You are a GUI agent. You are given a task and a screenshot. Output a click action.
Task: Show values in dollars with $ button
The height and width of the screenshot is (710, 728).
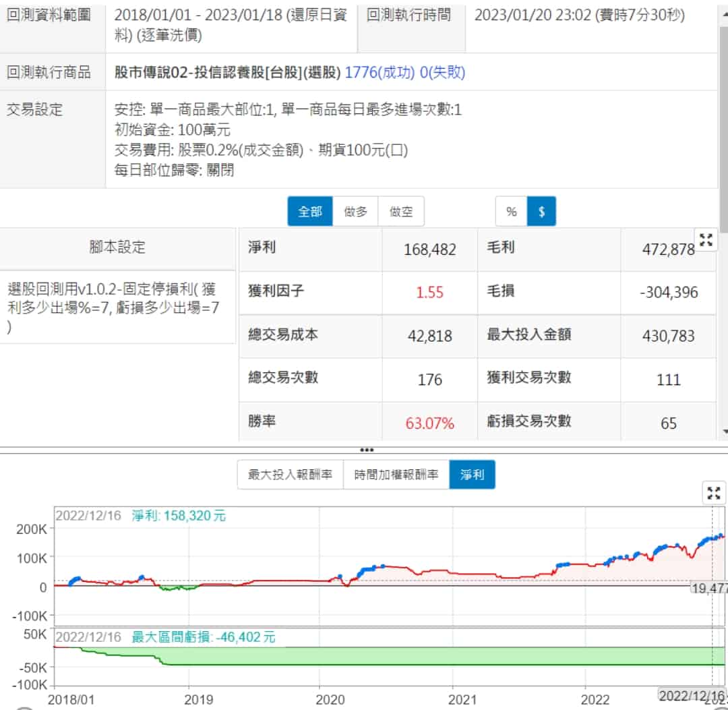point(541,212)
